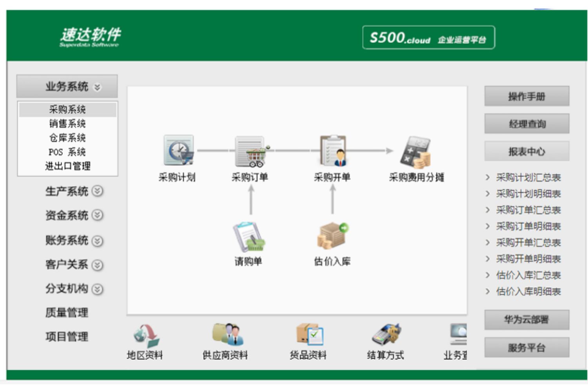588x385 pixels.
Task: Open the 估价入库明细表 report link
Action: coord(528,291)
